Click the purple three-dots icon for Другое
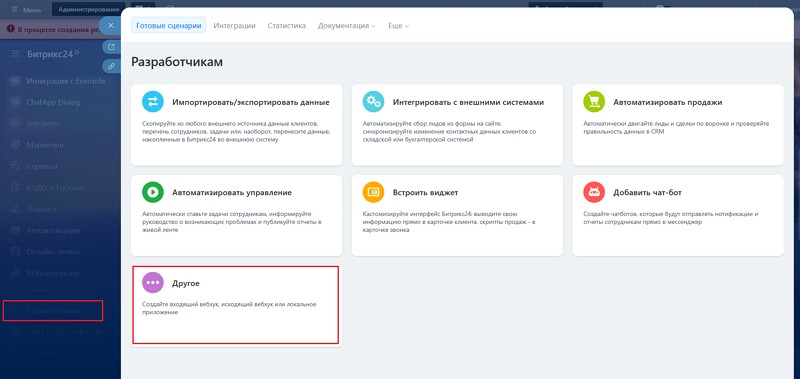This screenshot has height=379, width=800. pos(153,283)
